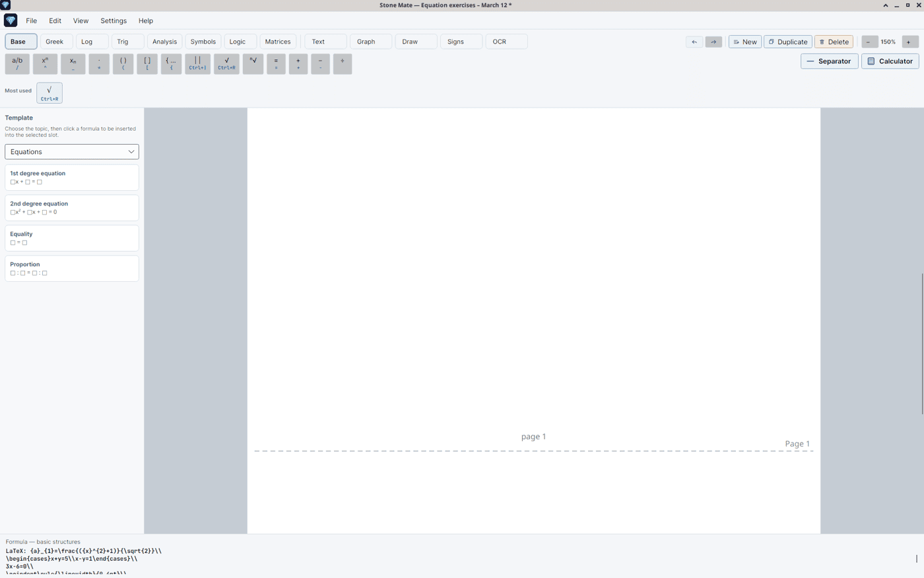
Task: Select the Graph tab
Action: pos(370,42)
